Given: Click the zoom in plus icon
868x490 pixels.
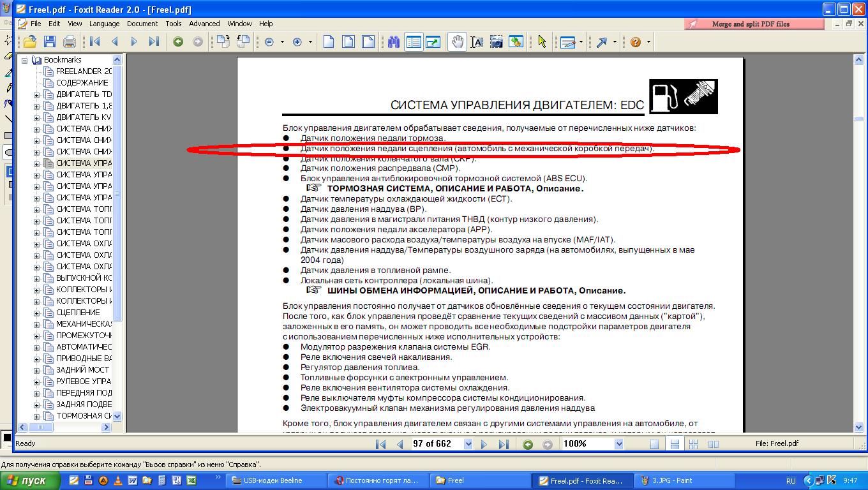Looking at the screenshot, I should [x=297, y=42].
